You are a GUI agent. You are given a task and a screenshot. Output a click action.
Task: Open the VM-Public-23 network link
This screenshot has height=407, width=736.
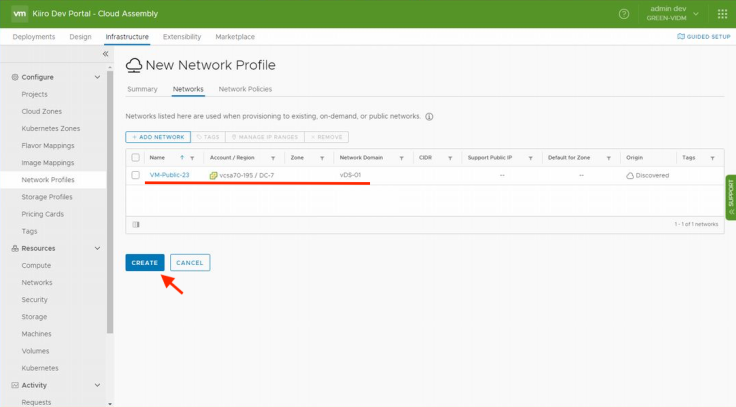click(x=169, y=175)
